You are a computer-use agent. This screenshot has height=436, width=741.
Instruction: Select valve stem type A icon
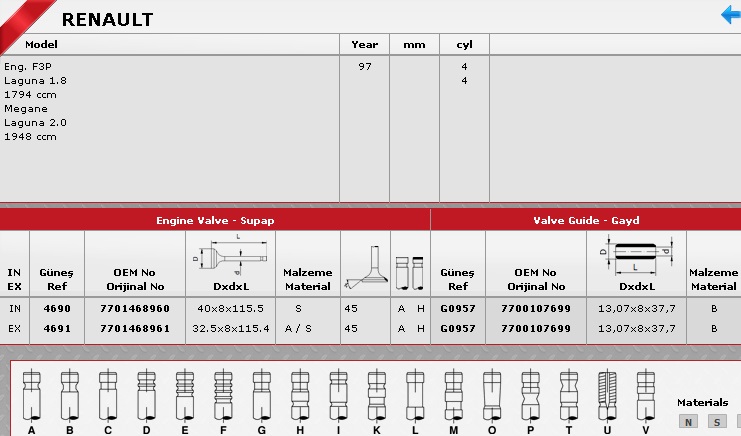tap(32, 396)
